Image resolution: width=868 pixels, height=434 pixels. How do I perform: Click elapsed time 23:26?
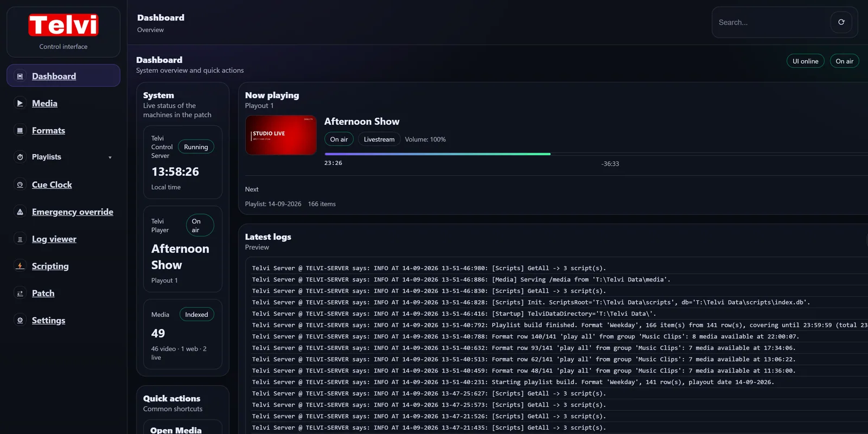[333, 163]
